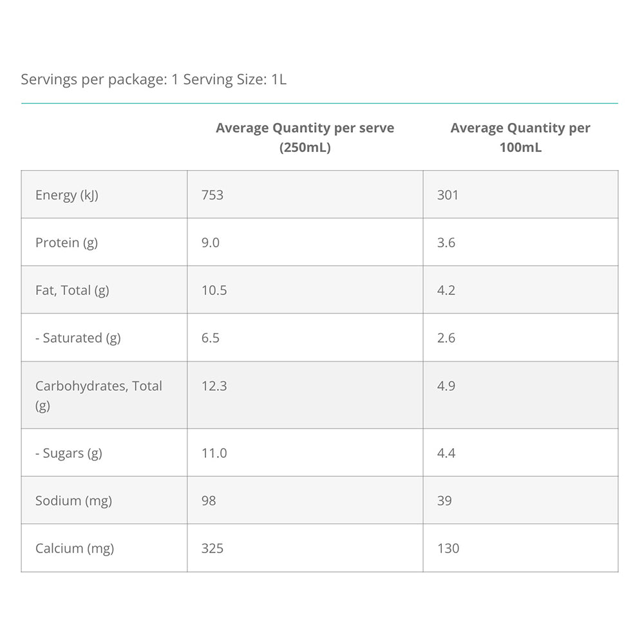Click the Sodium (mg) row label
Image resolution: width=644 pixels, height=644 pixels.
coord(73,501)
